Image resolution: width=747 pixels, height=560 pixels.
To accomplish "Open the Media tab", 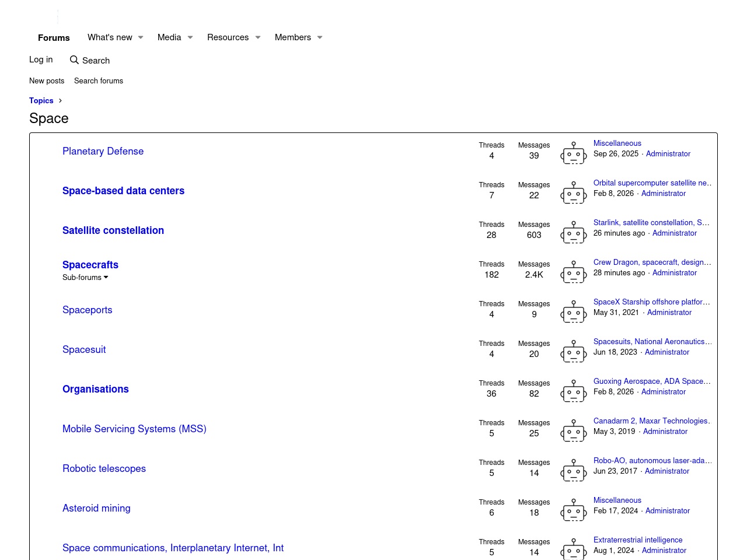I will click(169, 37).
